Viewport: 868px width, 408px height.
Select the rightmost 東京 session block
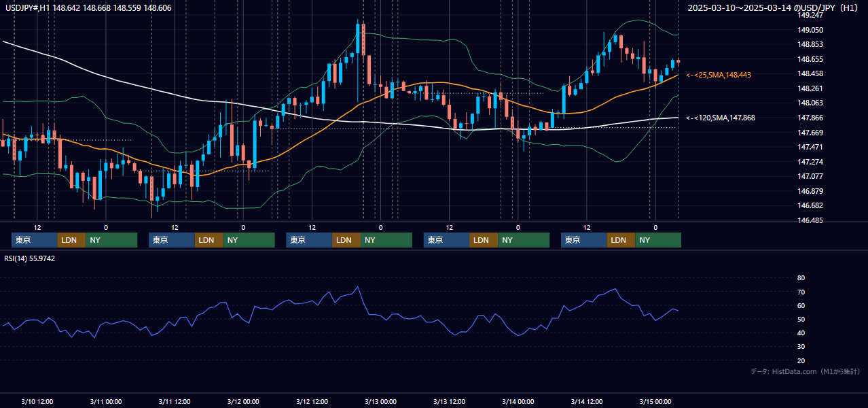(x=583, y=240)
